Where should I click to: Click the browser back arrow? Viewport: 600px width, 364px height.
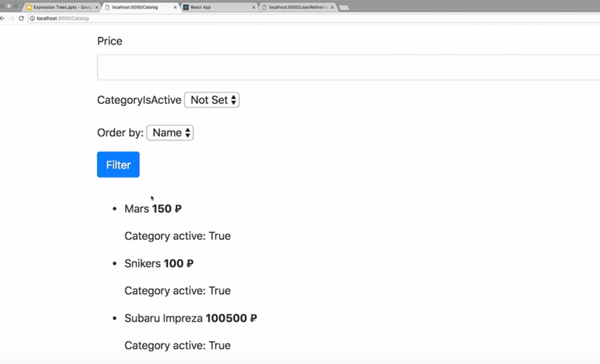point(2,18)
